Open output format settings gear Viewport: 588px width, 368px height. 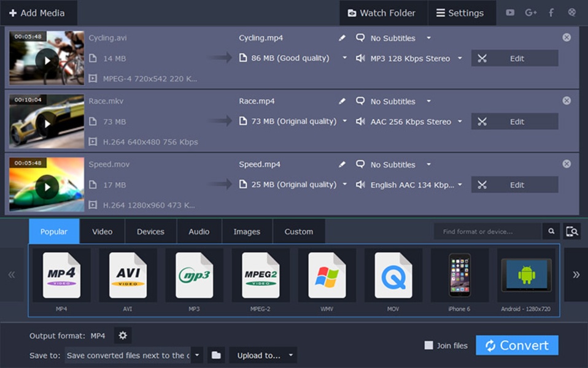[123, 335]
